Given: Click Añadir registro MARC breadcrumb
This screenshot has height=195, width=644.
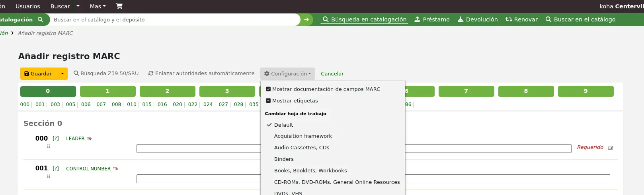Looking at the screenshot, I should click(x=45, y=33).
